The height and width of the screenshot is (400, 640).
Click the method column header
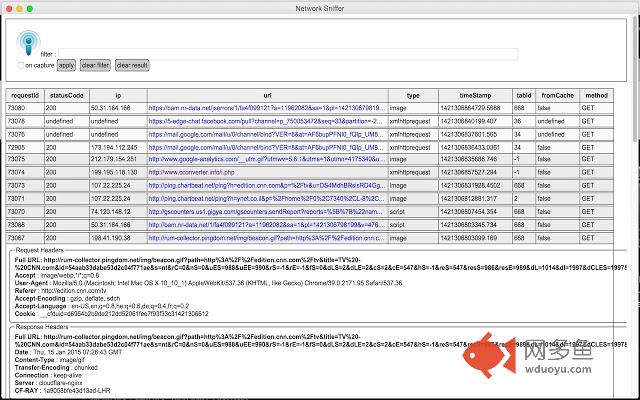pos(596,94)
